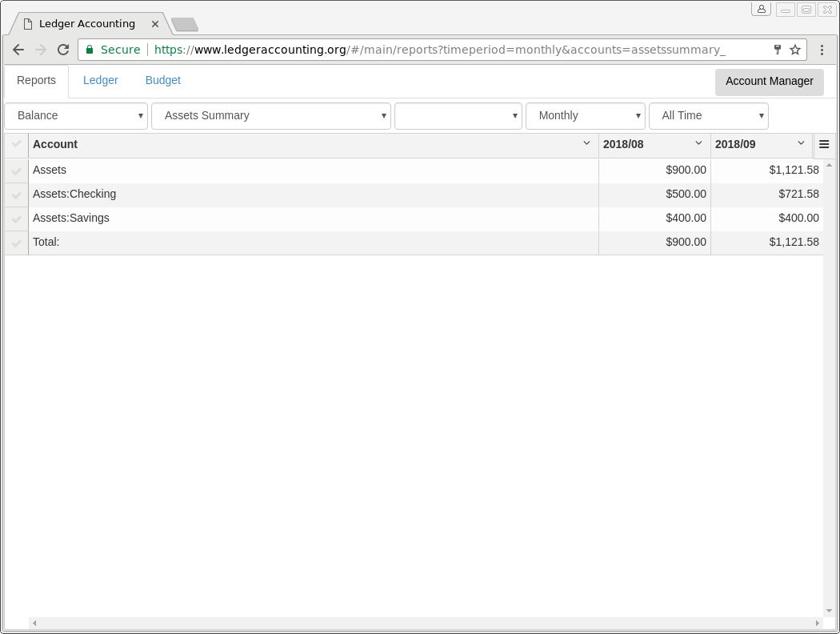Open the grid hamburger menu icon

pos(824,145)
